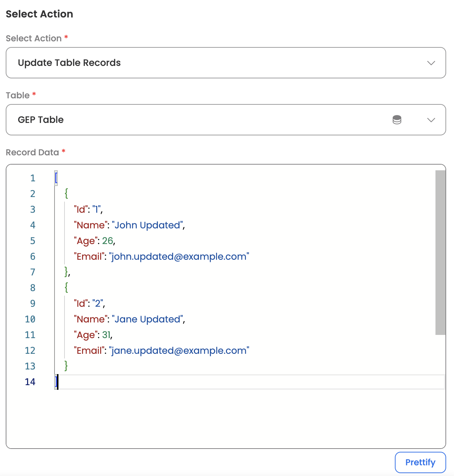Viewport: 454px width, 476px height.
Task: Open the GEP Table selector
Action: (x=226, y=120)
